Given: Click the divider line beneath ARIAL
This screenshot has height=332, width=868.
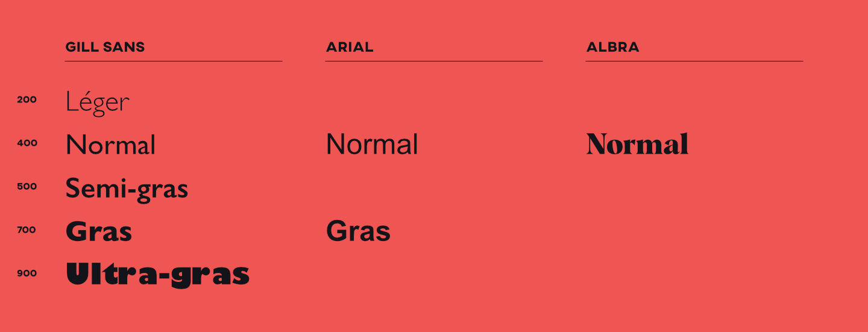Looking at the screenshot, I should click(x=434, y=61).
